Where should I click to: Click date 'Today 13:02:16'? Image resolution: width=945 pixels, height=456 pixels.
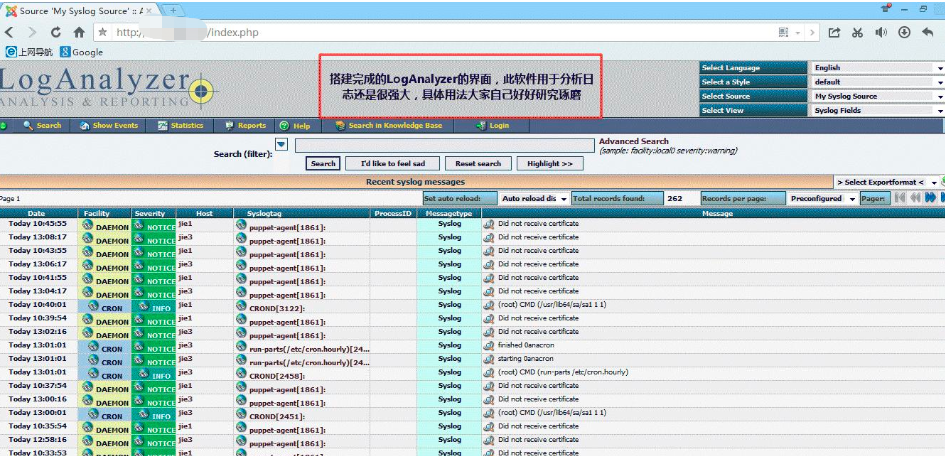click(x=37, y=331)
